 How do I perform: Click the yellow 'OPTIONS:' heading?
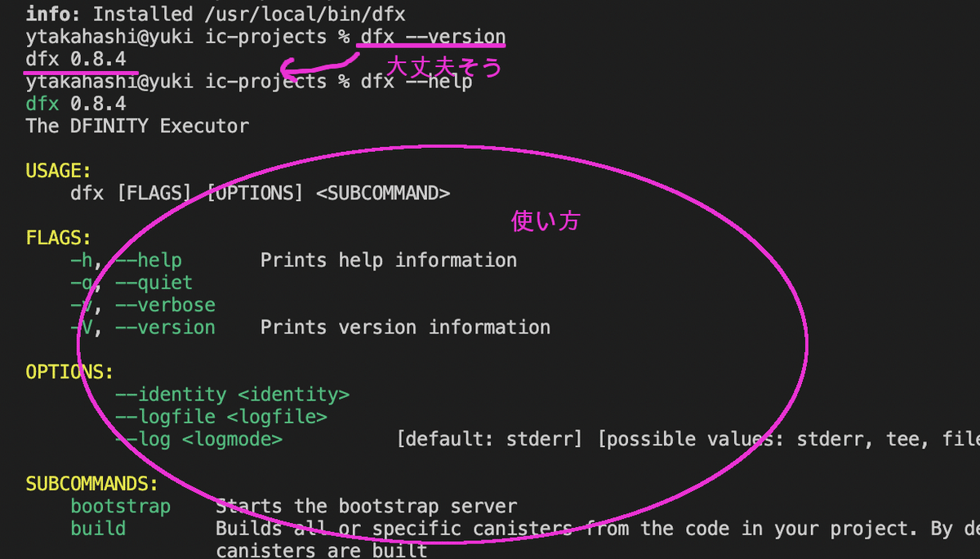point(70,372)
